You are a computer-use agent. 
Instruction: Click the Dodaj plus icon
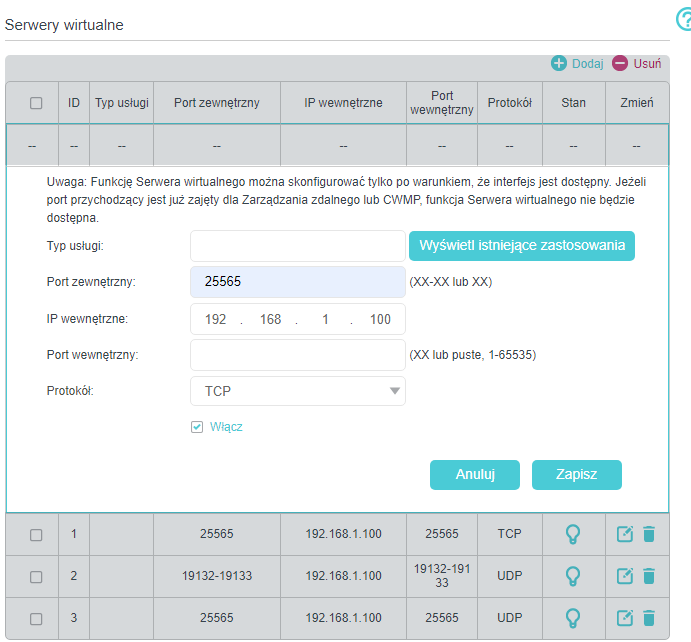pyautogui.click(x=559, y=63)
